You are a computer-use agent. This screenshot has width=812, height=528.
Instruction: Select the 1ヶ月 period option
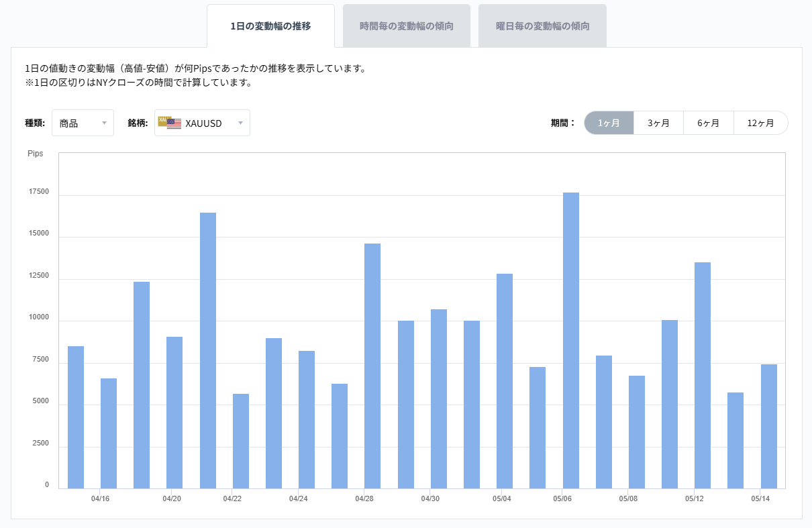609,123
